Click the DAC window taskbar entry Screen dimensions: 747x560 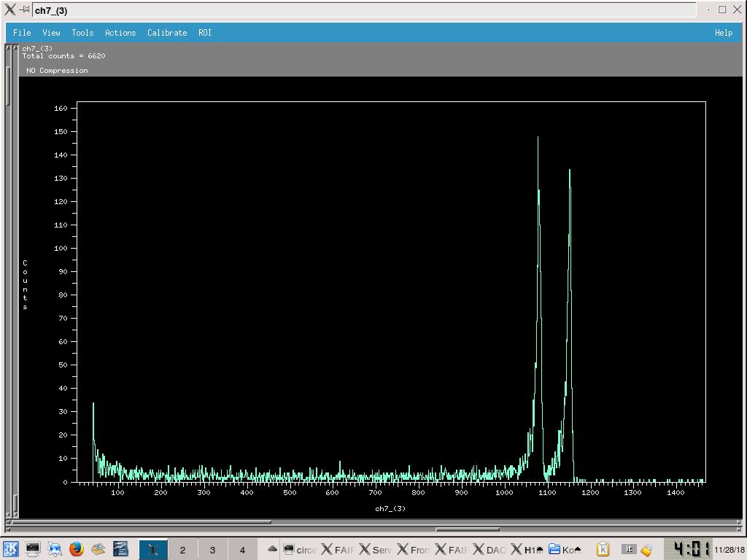click(x=490, y=550)
